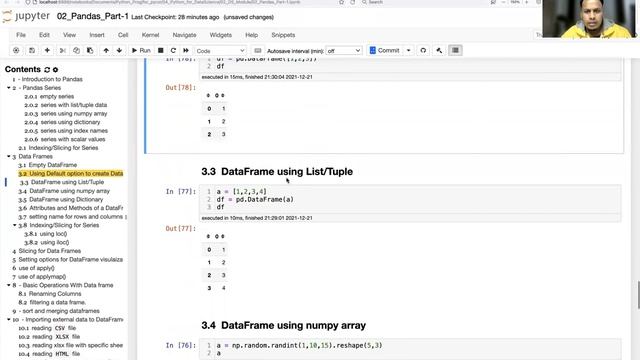
Task: Go to Renaming Columns in Contents
Action: (x=55, y=294)
